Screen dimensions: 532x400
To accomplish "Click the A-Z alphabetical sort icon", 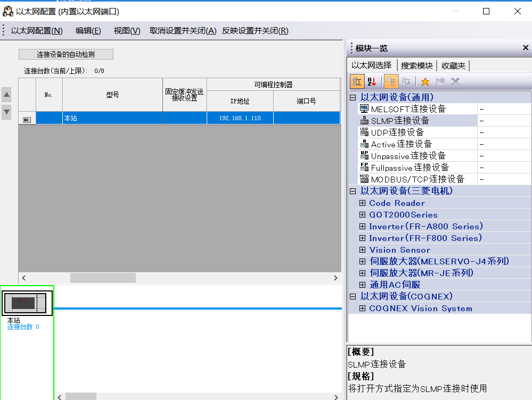I will pos(372,81).
